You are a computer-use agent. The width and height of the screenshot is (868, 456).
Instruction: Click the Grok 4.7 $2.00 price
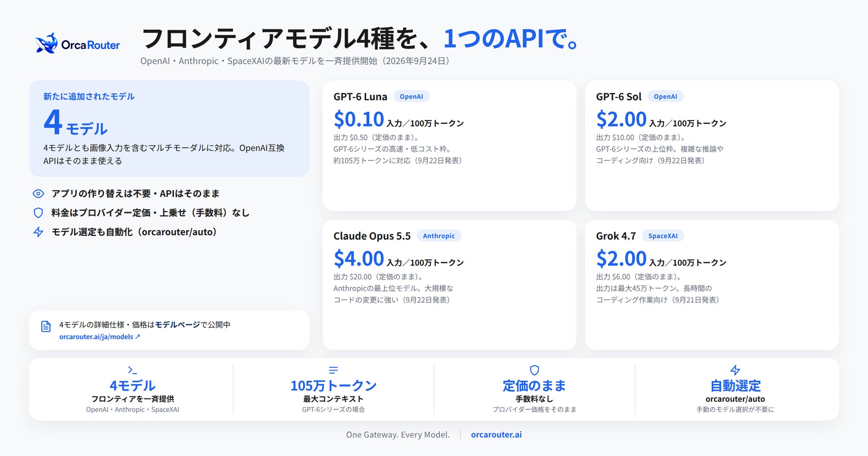click(x=621, y=258)
